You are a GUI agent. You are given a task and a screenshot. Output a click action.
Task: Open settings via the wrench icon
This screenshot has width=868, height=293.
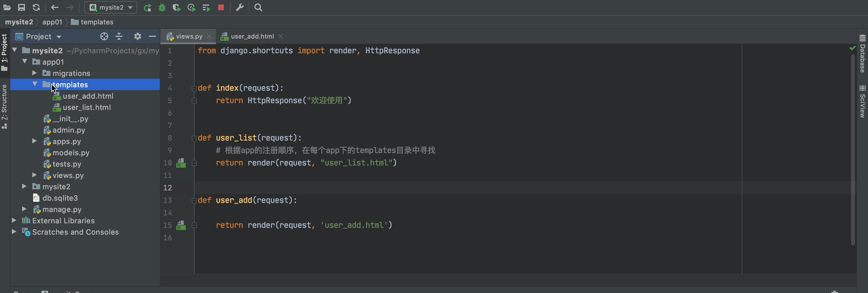click(x=240, y=7)
